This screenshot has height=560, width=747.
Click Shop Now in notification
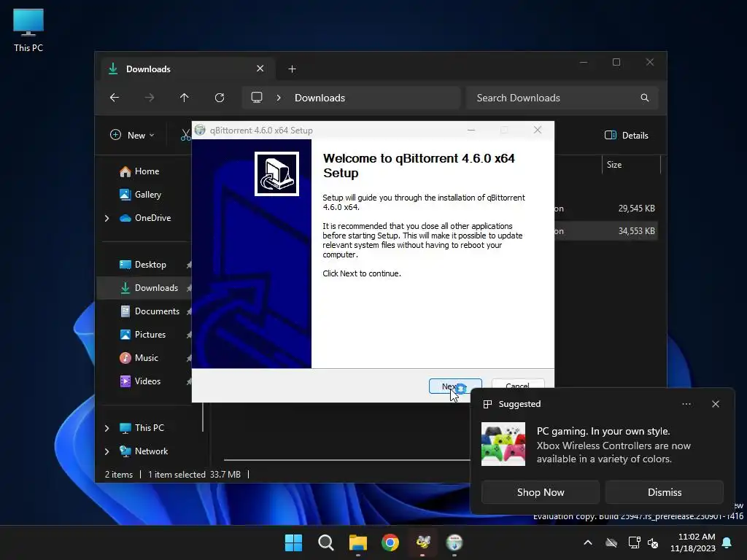pyautogui.click(x=541, y=492)
